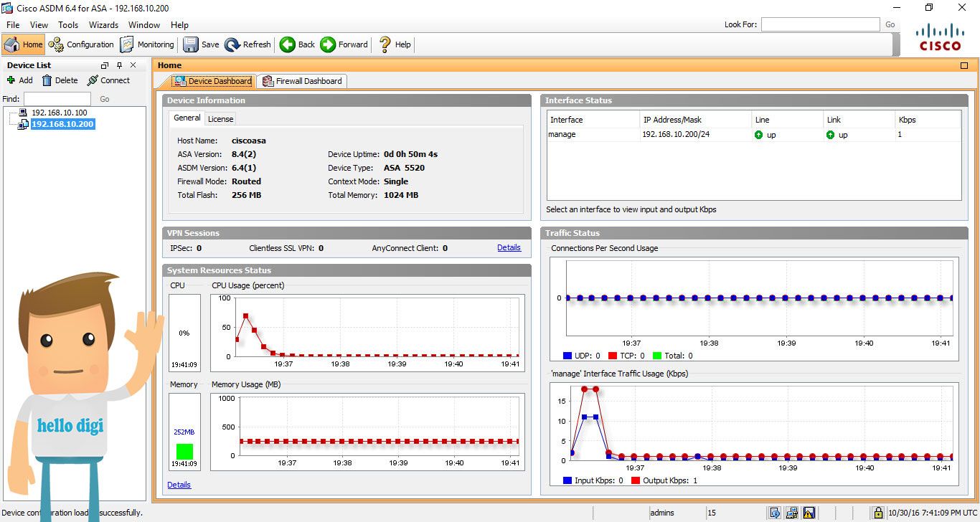This screenshot has height=522, width=980.
Task: Go to the Home view in toolbar
Action: 24,44
